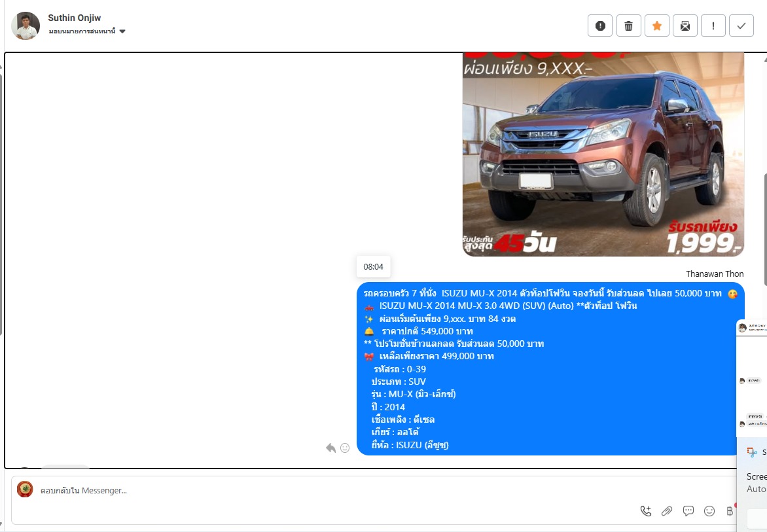
Task: Open the ISUZU MU-X promo image
Action: pyautogui.click(x=603, y=154)
